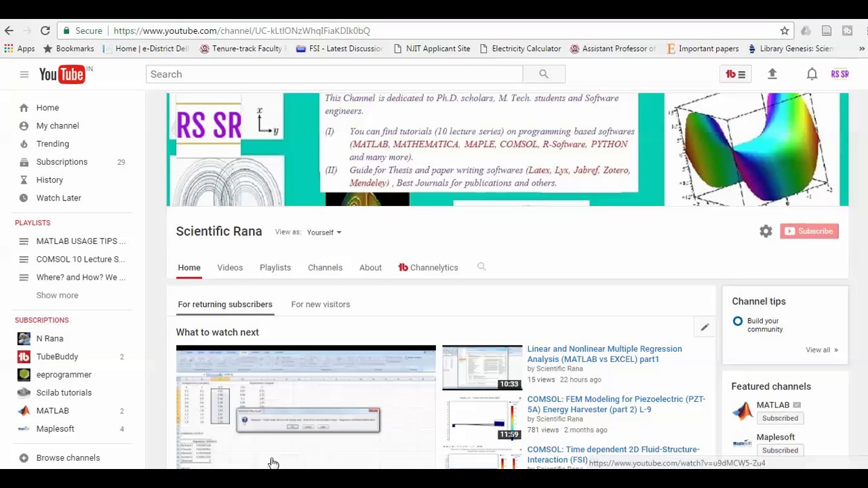The width and height of the screenshot is (868, 488).
Task: Open channel settings gear icon
Action: coord(766,231)
